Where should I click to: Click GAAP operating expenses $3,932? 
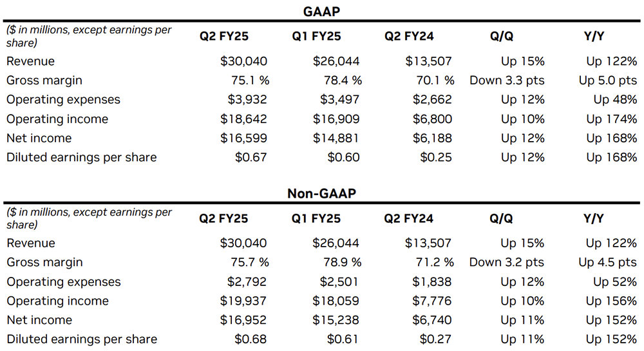[x=247, y=100]
